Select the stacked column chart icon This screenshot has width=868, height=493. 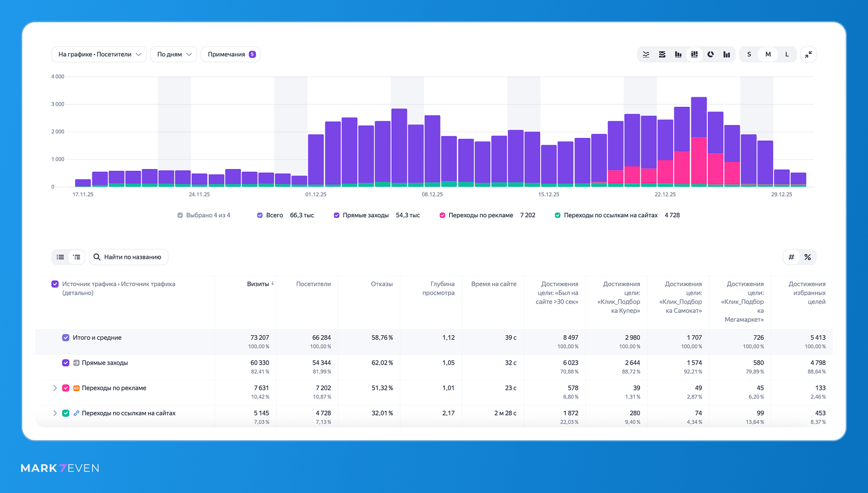pos(694,55)
